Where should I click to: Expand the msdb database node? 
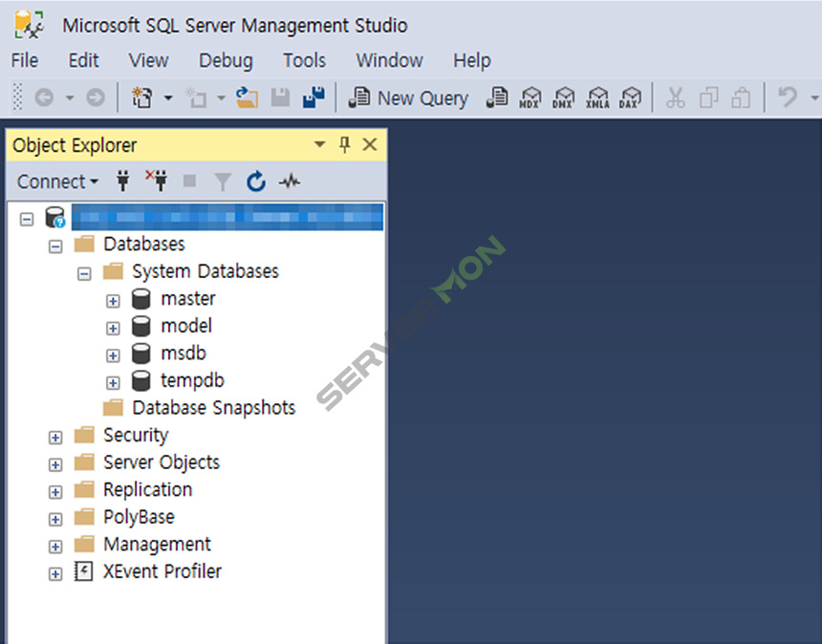pos(113,355)
